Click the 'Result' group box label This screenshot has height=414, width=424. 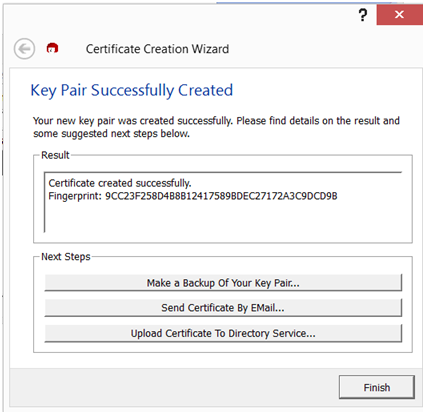55,155
